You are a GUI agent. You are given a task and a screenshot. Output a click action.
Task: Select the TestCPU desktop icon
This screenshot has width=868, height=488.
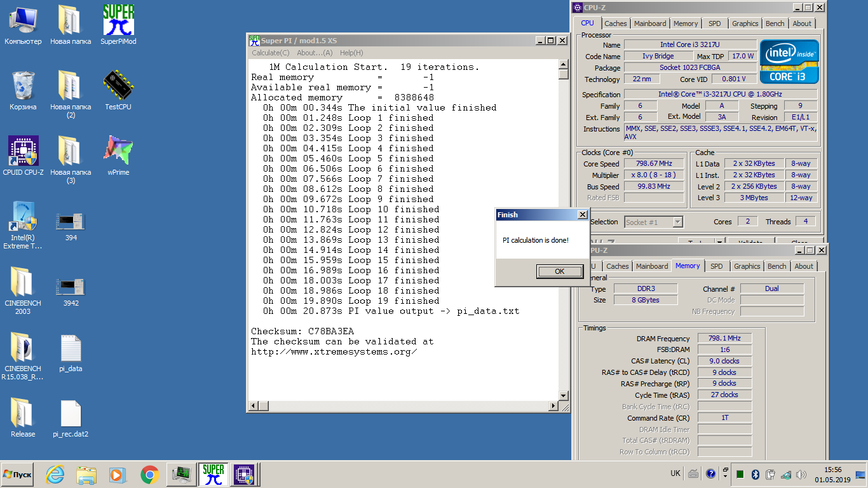pos(118,91)
